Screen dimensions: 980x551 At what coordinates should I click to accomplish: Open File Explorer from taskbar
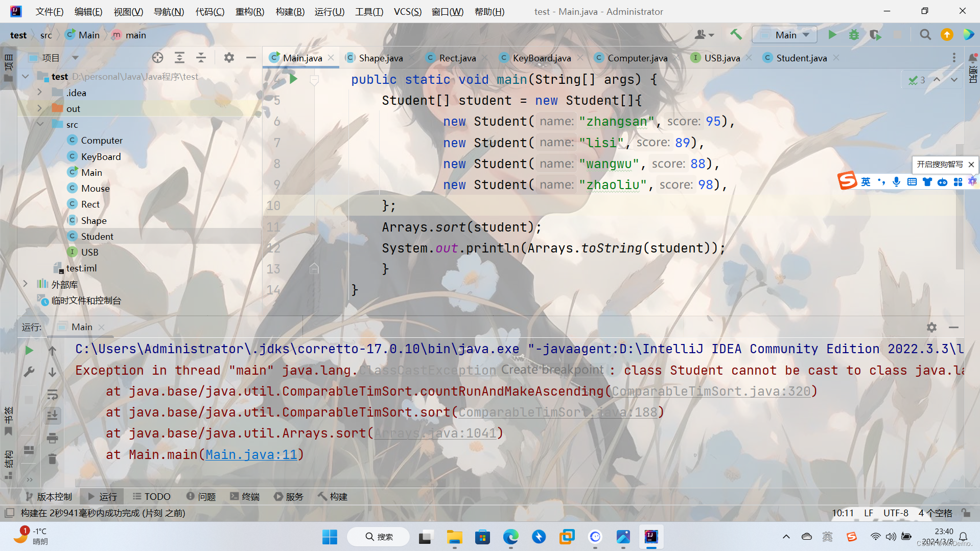click(454, 537)
